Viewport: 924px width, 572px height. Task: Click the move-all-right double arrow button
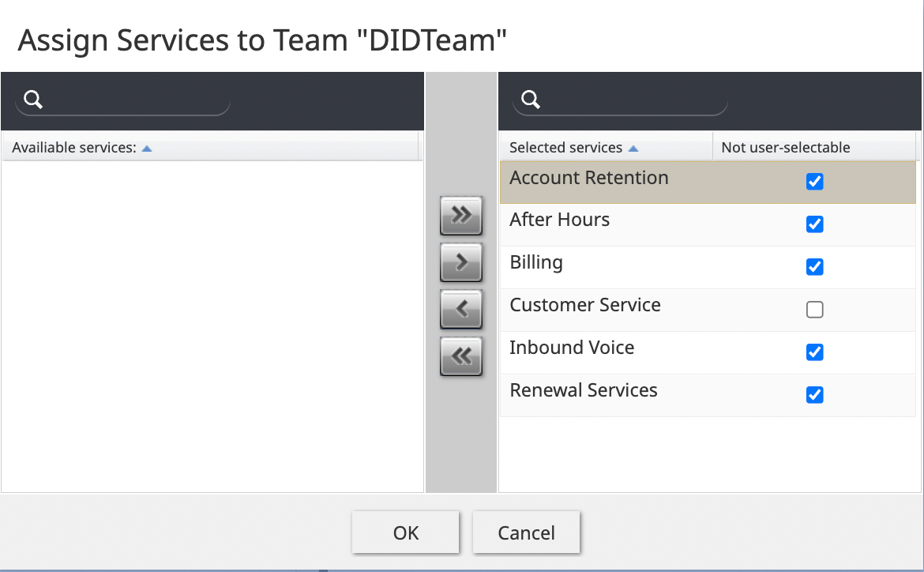pyautogui.click(x=461, y=215)
